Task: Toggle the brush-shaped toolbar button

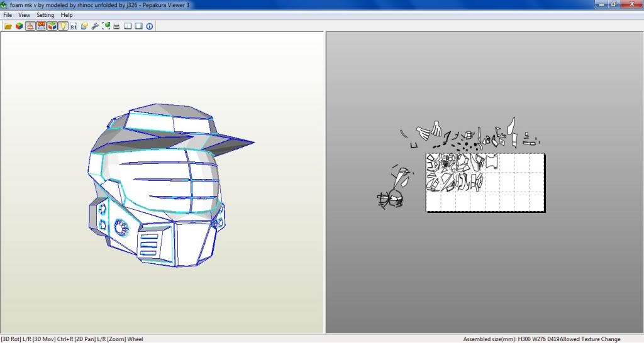Action: point(30,26)
